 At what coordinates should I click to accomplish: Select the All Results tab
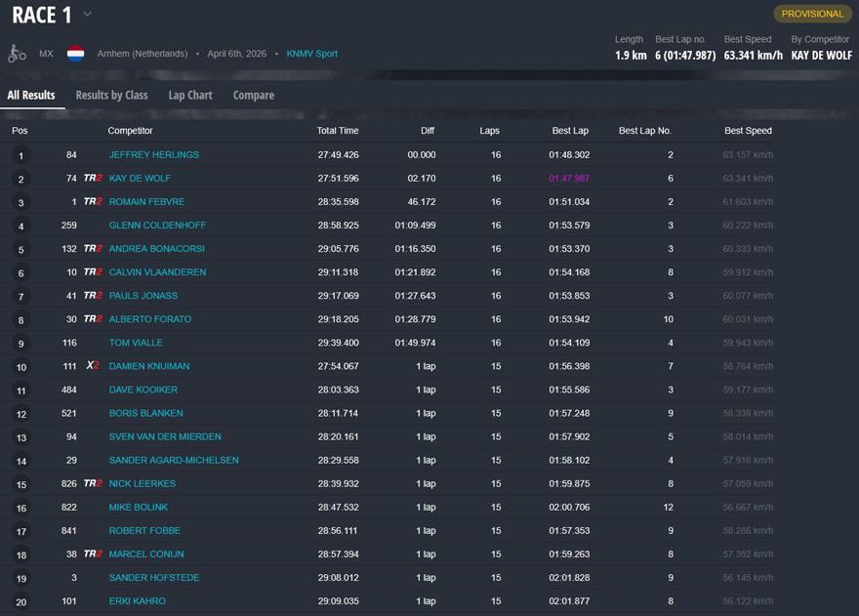click(x=31, y=95)
